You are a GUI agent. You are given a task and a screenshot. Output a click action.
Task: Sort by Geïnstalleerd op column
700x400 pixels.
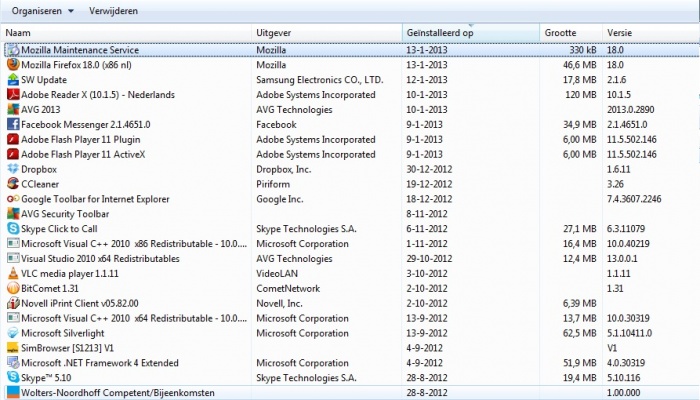[x=440, y=33]
